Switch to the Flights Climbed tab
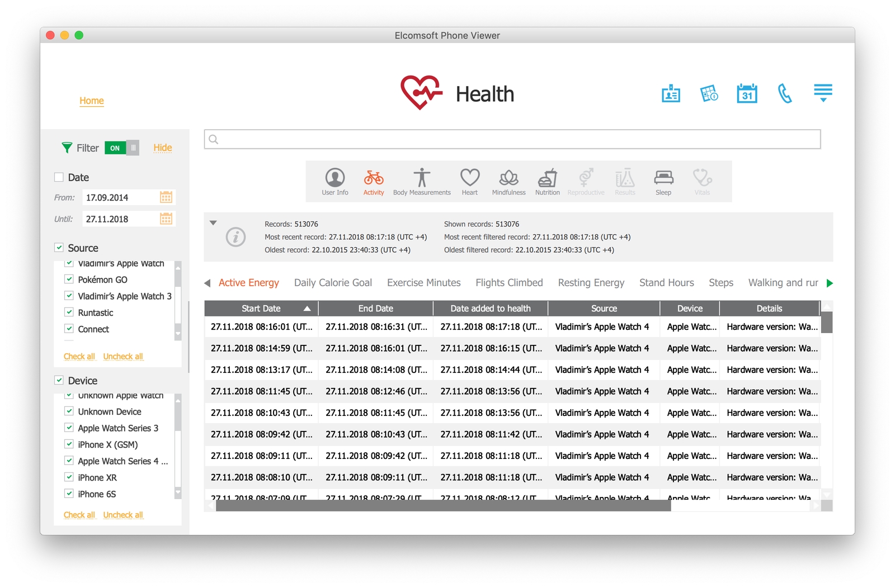The width and height of the screenshot is (895, 588). (509, 283)
